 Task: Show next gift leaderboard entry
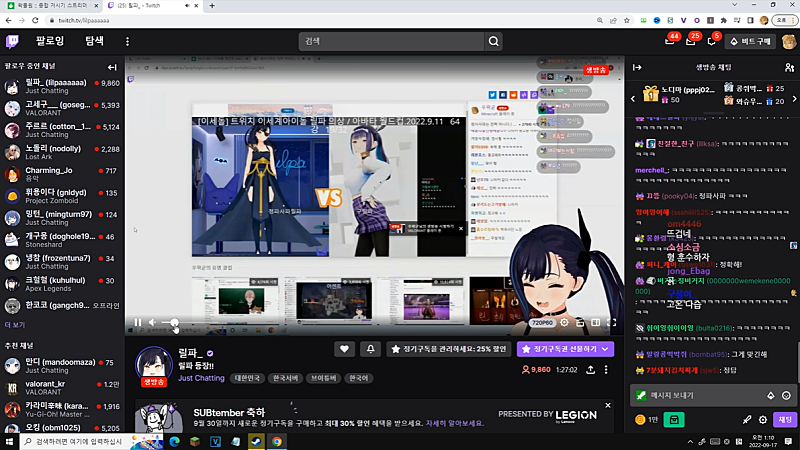tap(794, 99)
